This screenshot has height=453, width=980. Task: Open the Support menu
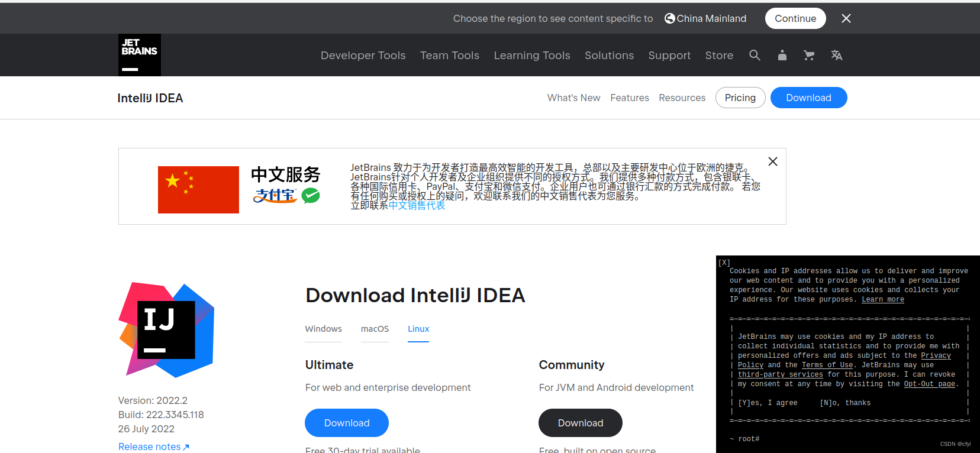tap(669, 55)
